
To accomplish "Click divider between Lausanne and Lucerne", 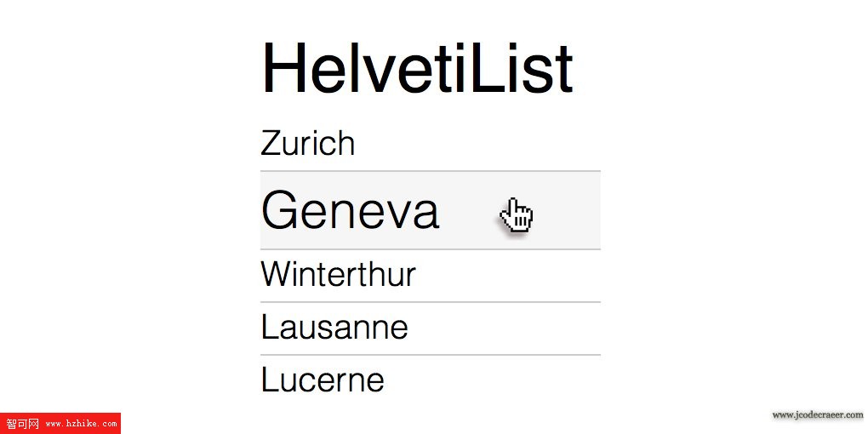I will click(430, 355).
